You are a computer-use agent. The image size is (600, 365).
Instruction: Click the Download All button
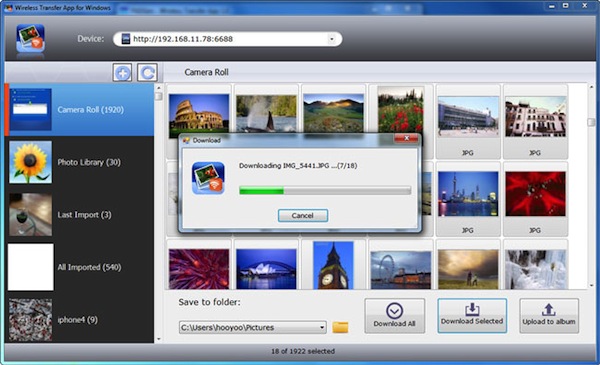pos(395,316)
